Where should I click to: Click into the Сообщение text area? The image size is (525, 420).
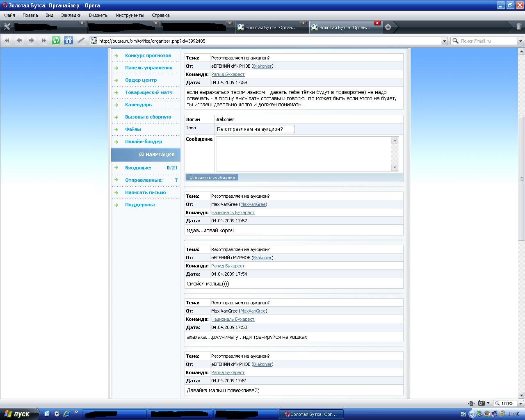click(x=304, y=154)
